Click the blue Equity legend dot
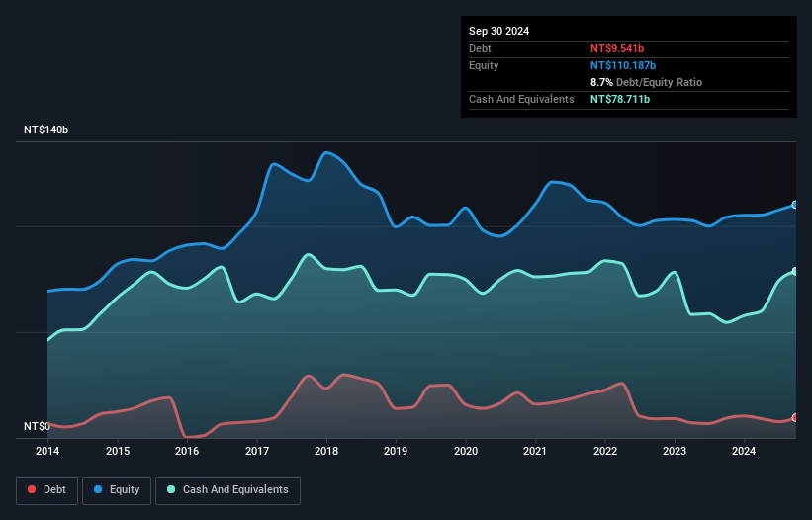Viewport: 812px width, 520px height. 98,489
